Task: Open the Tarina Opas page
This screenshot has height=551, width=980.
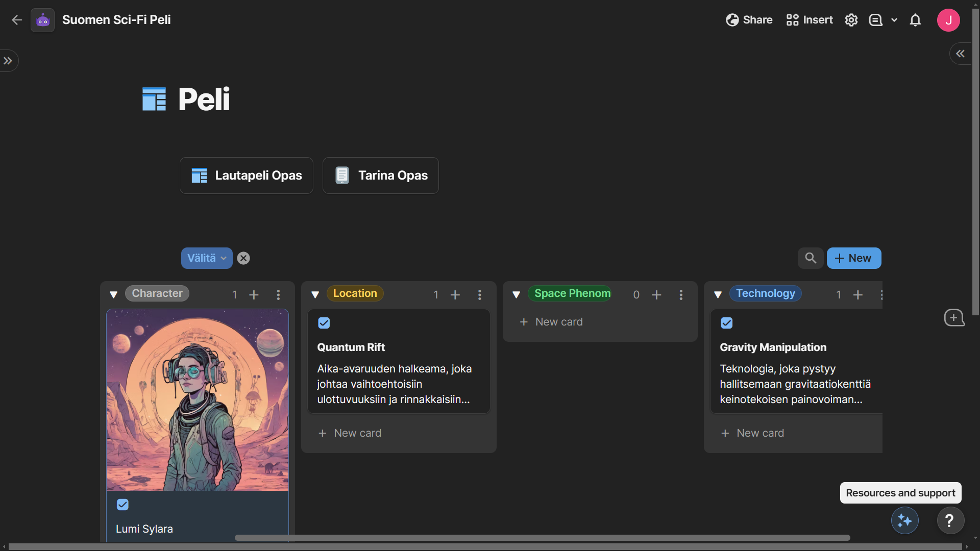Action: (x=381, y=176)
